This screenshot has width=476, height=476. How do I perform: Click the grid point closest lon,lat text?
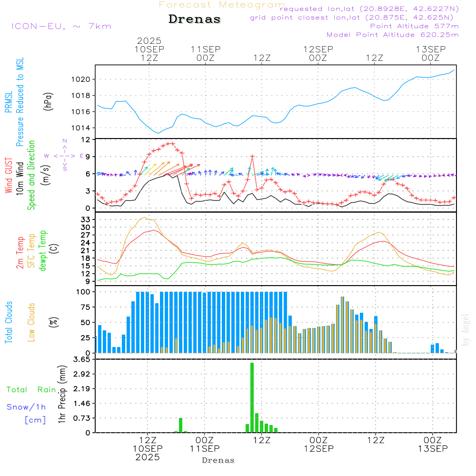point(355,18)
